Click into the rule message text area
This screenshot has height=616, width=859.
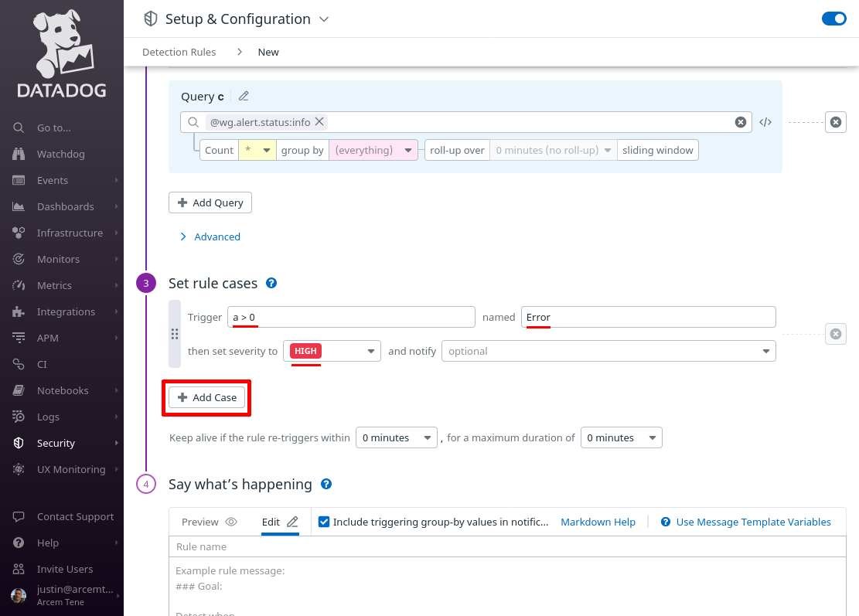[507, 587]
